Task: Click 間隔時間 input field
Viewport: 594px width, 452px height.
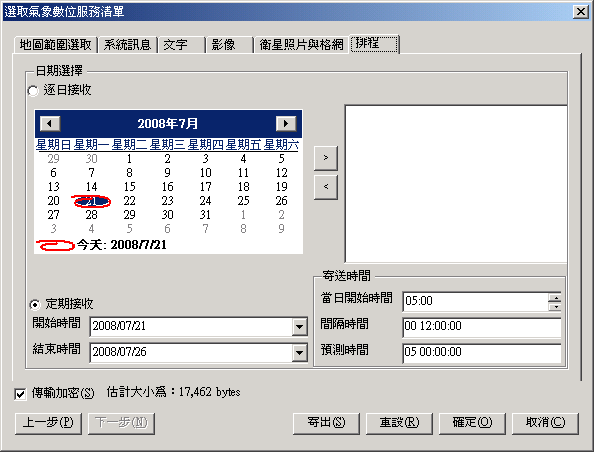Action: click(x=482, y=327)
